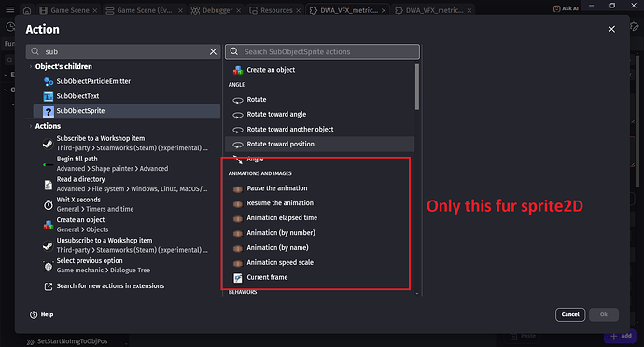Click the Steam icon beside Subscribe to a Workshop item

pyautogui.click(x=48, y=144)
